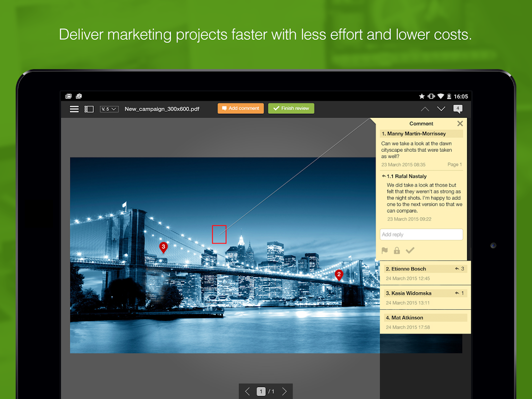The image size is (532, 399).
Task: Go to previous comment with up chevron
Action: coord(425,109)
